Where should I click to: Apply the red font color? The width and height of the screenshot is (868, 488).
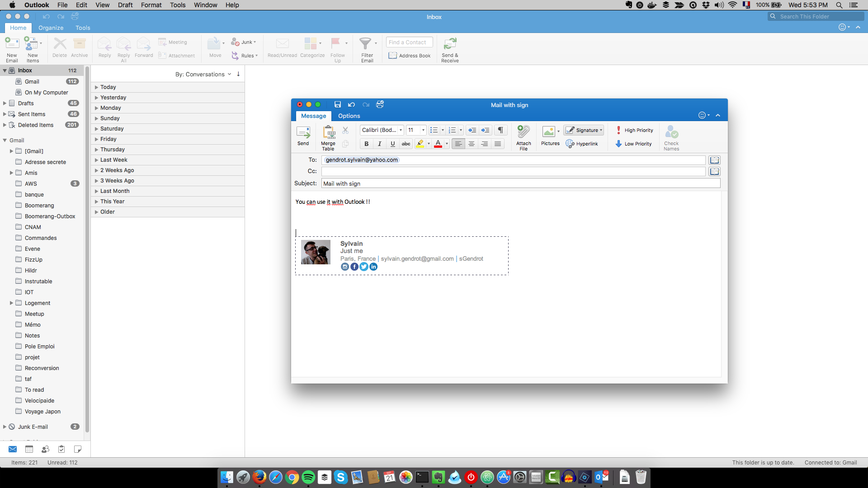438,144
